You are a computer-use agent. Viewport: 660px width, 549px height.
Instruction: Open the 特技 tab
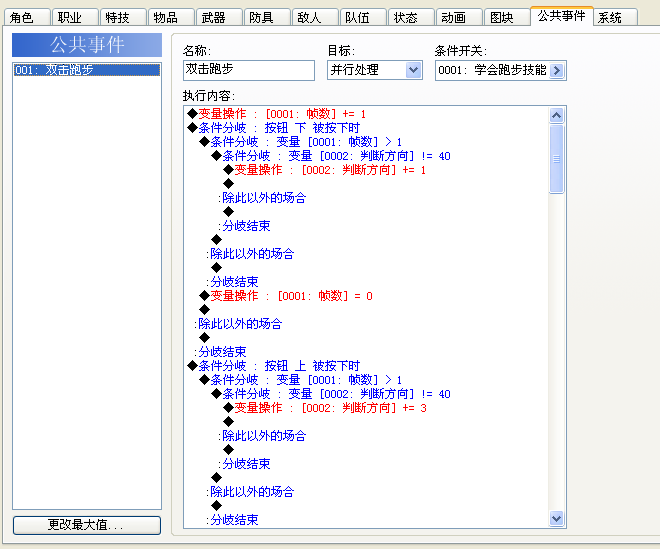tap(123, 17)
